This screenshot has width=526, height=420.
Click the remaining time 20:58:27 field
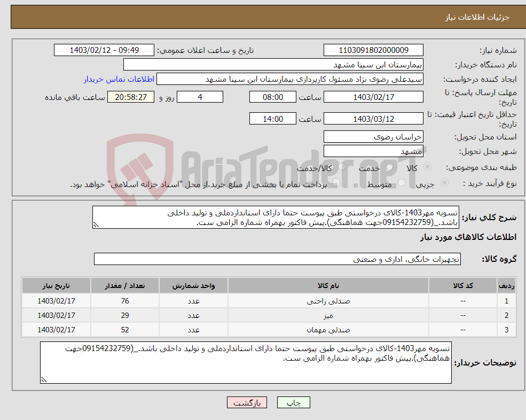point(131,97)
